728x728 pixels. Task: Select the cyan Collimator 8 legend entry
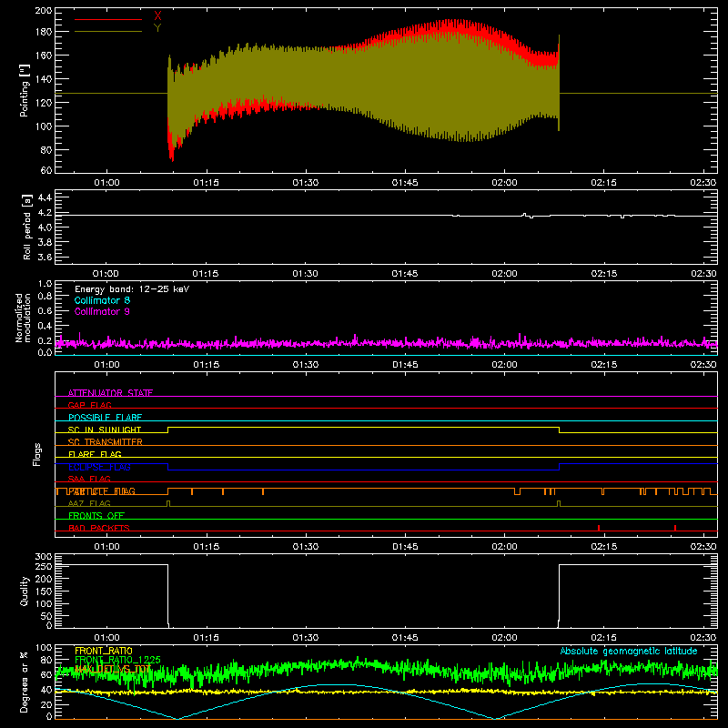click(102, 300)
